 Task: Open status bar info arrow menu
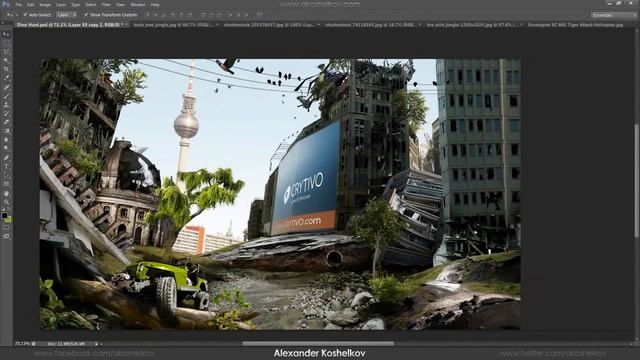point(96,344)
